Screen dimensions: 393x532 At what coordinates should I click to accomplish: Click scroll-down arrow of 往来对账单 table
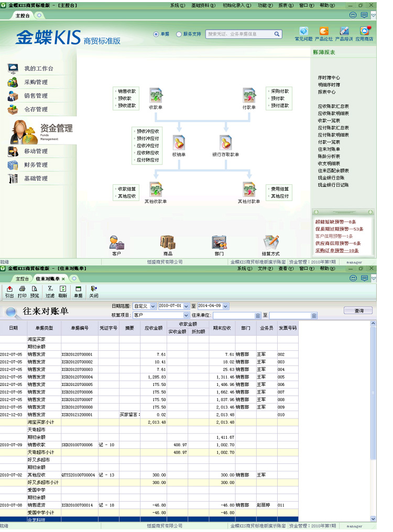point(373,519)
